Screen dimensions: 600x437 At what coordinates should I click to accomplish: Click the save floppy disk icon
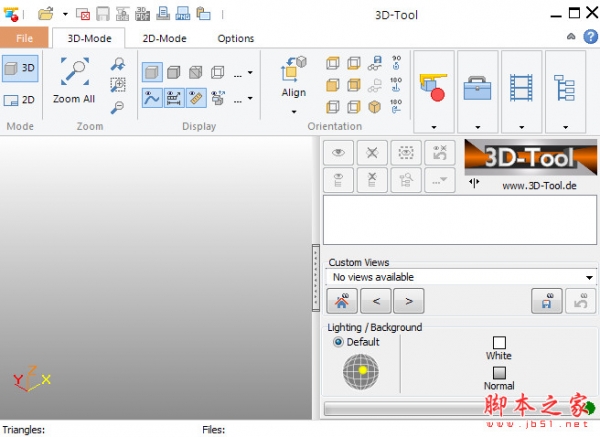point(103,14)
